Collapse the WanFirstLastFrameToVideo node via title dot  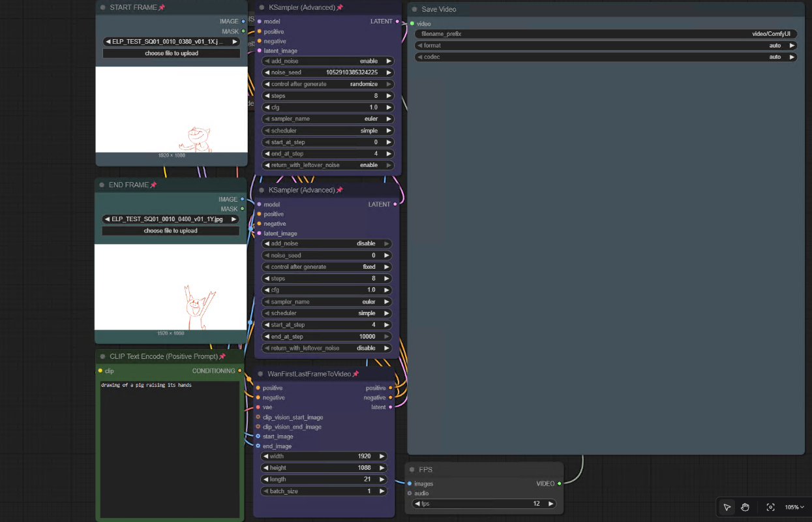pyautogui.click(x=260, y=374)
